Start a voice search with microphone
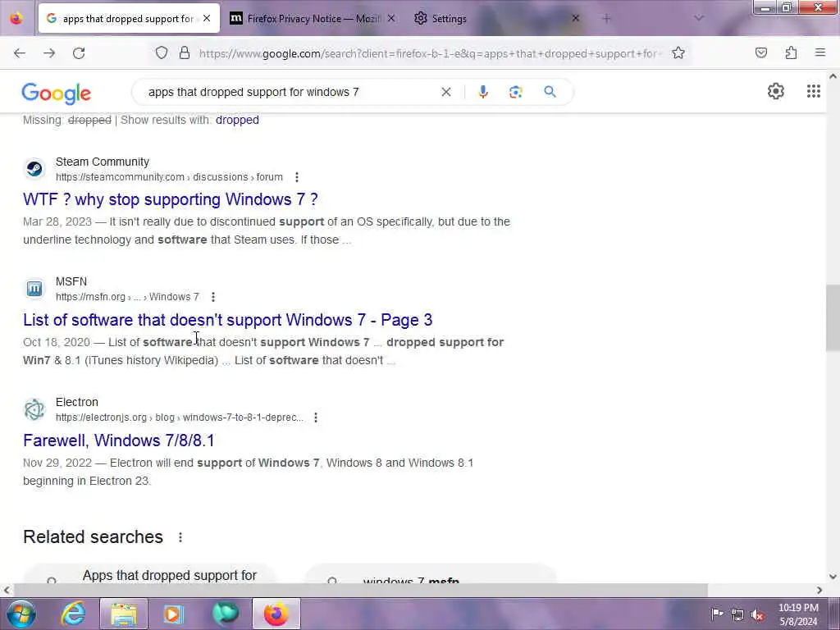Viewport: 840px width, 630px height. [x=483, y=92]
